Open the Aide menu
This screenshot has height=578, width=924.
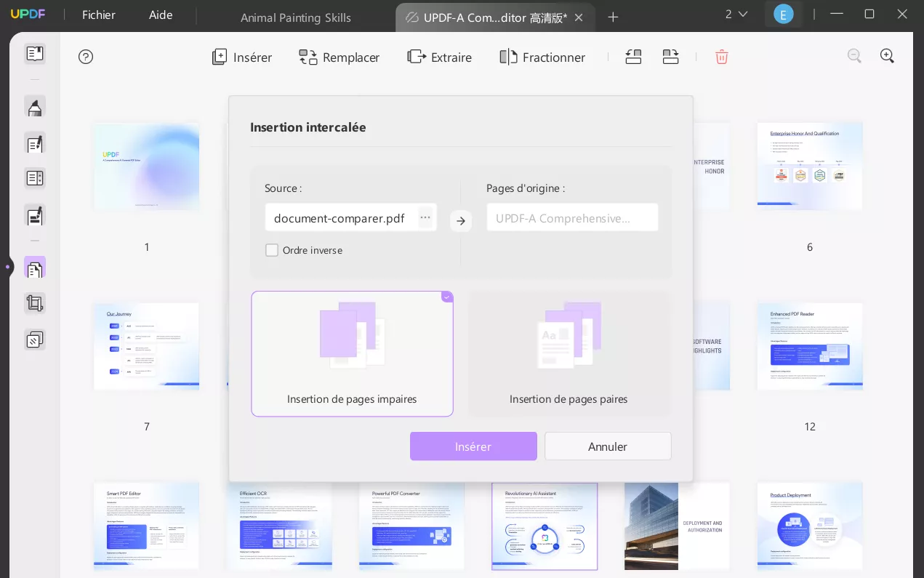tap(161, 15)
